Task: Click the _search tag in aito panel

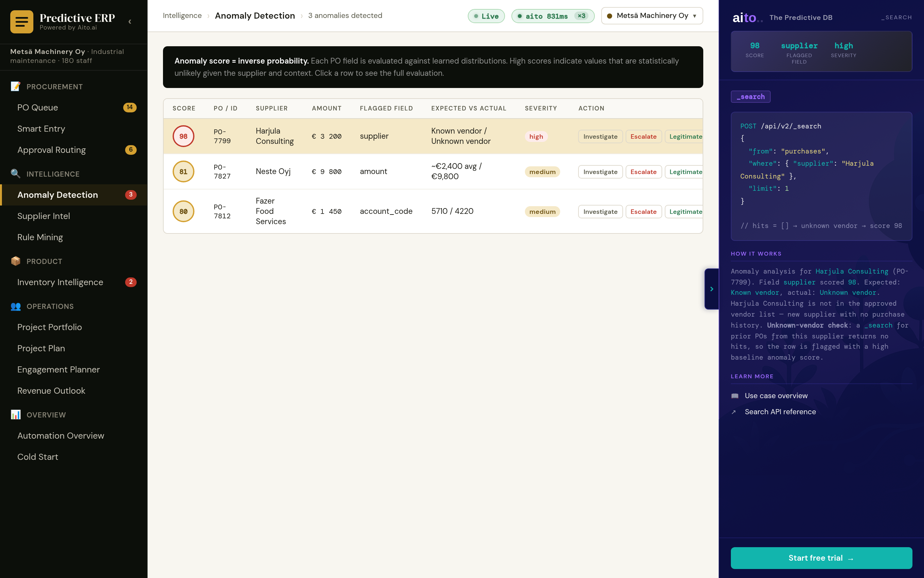Action: pos(750,97)
